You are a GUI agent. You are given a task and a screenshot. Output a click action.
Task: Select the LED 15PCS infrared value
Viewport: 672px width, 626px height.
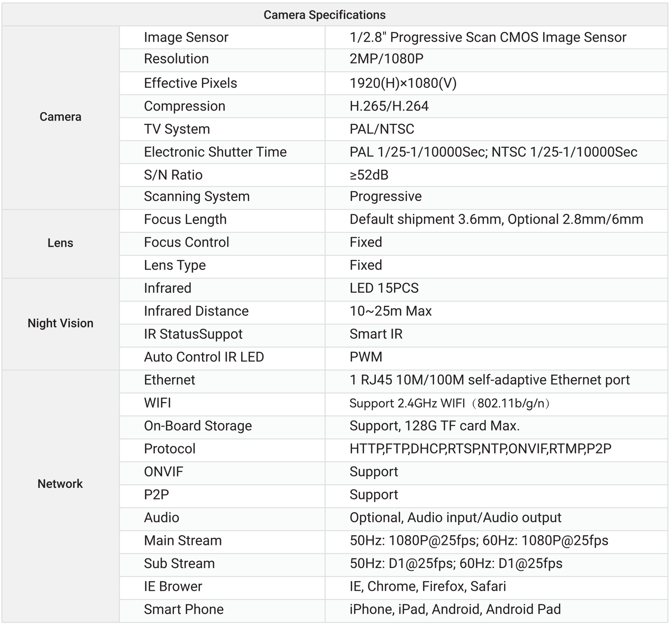tap(384, 288)
